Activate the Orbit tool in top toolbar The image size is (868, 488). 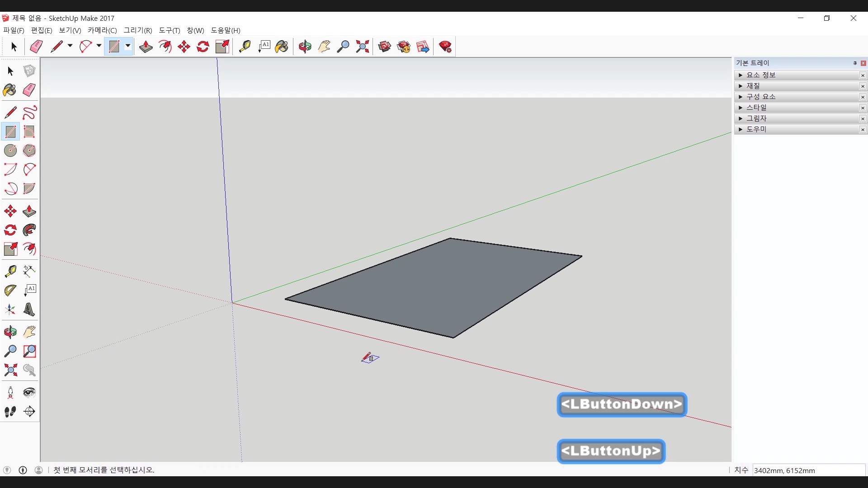305,47
